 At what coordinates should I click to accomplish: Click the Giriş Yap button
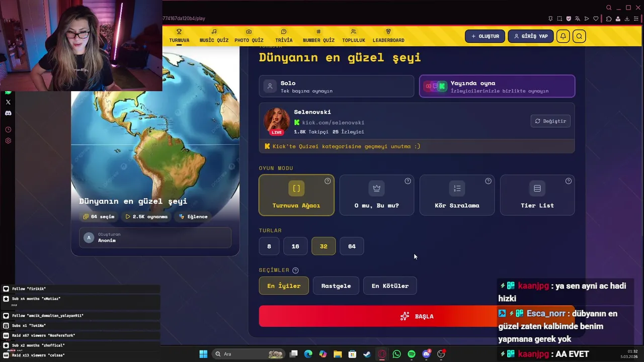point(531,36)
